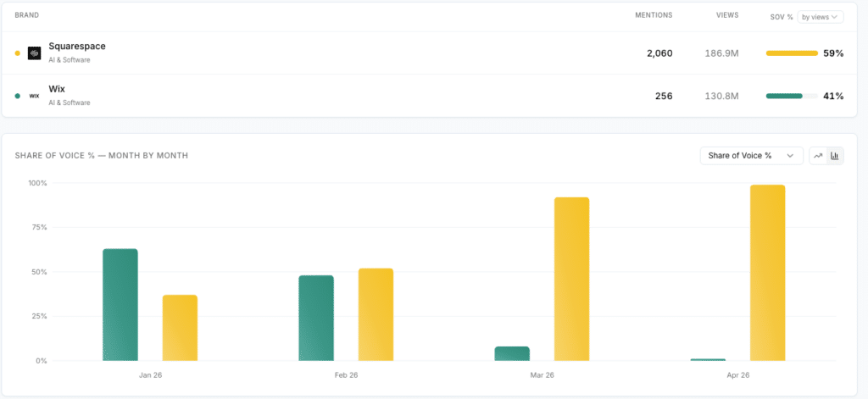Click the MENTIONS column header
This screenshot has height=399, width=868.
pos(654,15)
